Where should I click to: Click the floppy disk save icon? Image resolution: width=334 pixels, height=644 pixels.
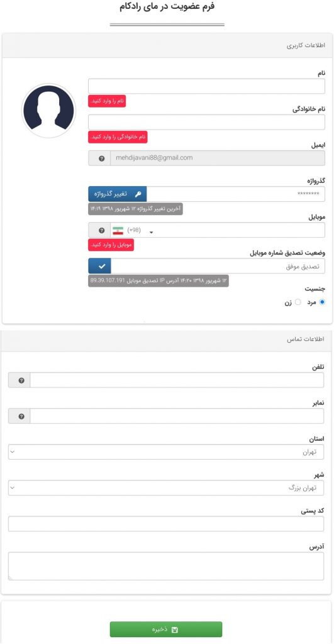(x=175, y=630)
